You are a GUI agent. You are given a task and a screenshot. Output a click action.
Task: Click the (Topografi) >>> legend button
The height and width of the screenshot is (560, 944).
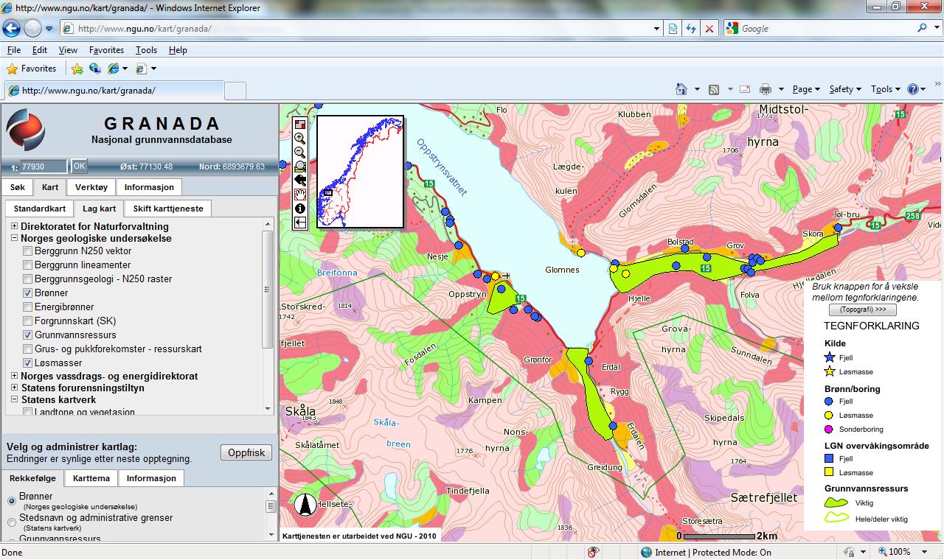863,309
